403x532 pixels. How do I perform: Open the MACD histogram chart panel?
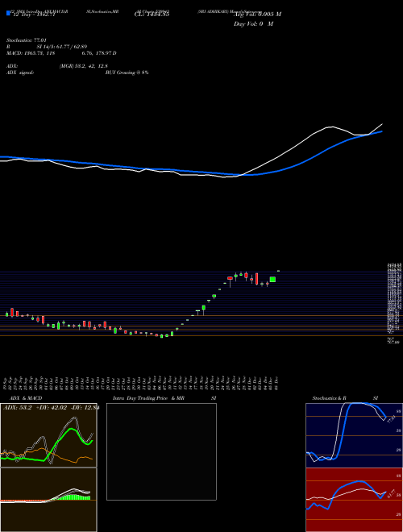[x=48, y=500]
